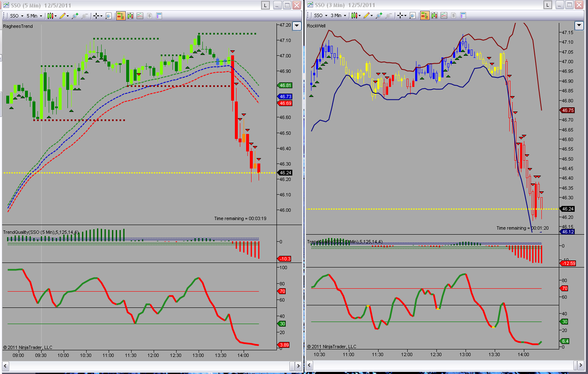
Task: Click the TrendQuality(SSO (5 Min),5,125,14,4) label
Action: tap(41, 232)
